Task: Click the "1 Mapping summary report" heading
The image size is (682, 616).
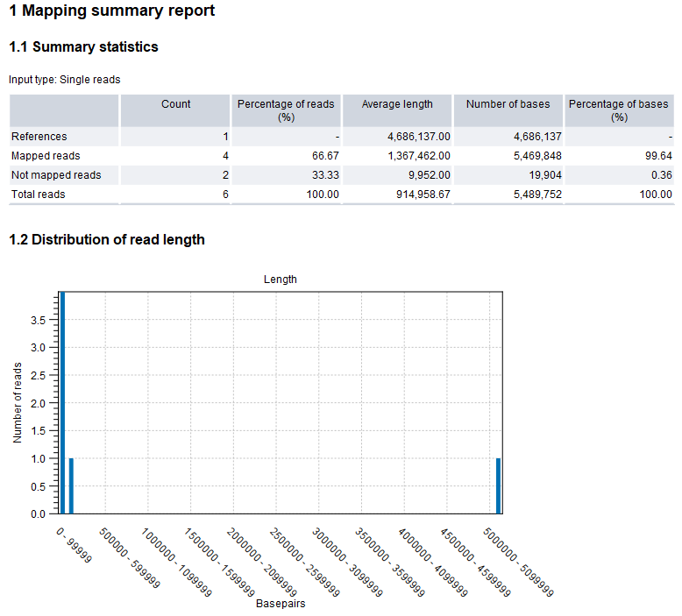Action: coord(111,11)
